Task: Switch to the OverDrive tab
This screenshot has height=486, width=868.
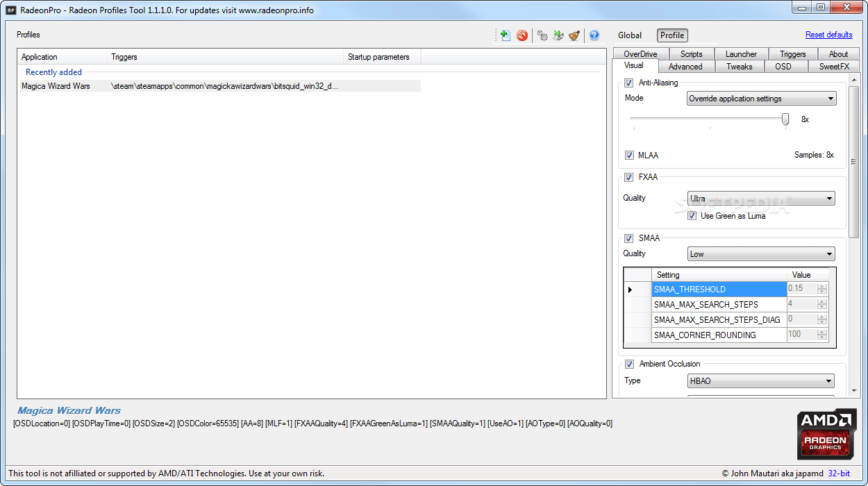Action: [640, 54]
